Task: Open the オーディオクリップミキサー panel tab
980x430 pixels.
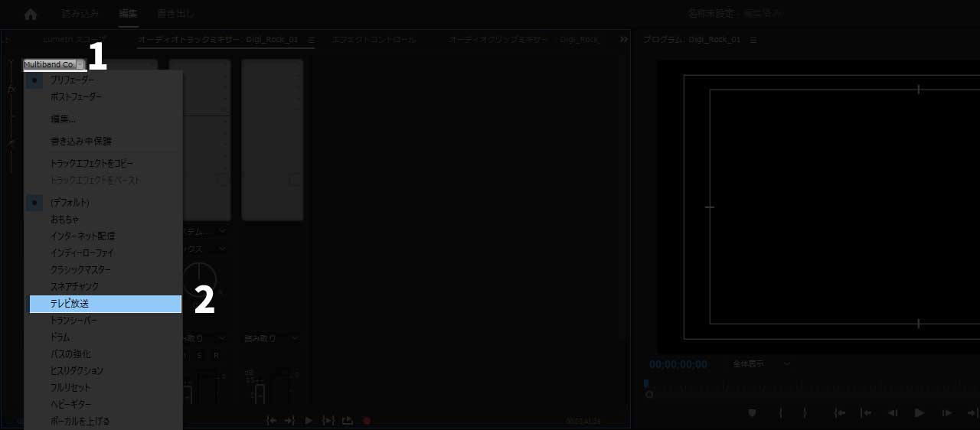Action: tap(523, 39)
